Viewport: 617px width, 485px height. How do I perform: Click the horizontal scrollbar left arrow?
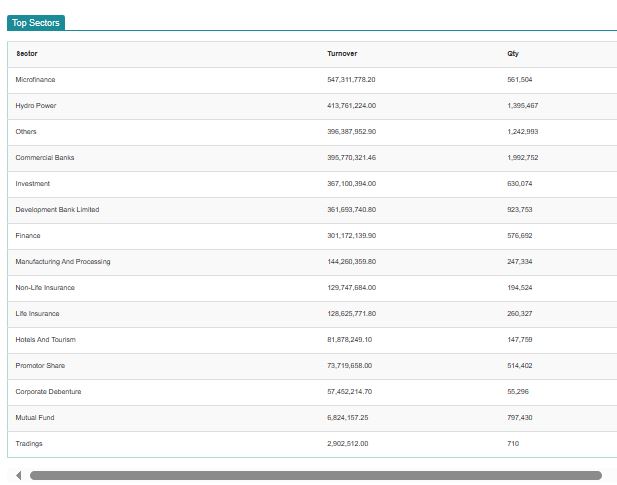coord(18,476)
